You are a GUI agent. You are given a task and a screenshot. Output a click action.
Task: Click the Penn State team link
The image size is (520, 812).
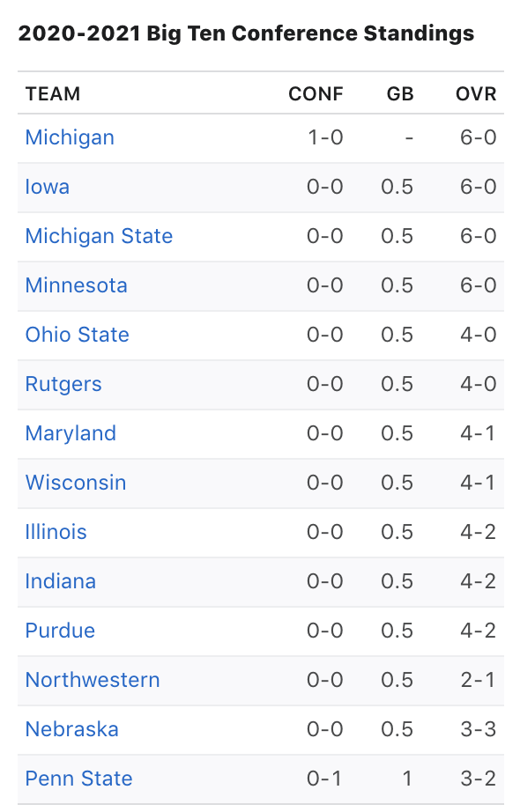(78, 779)
